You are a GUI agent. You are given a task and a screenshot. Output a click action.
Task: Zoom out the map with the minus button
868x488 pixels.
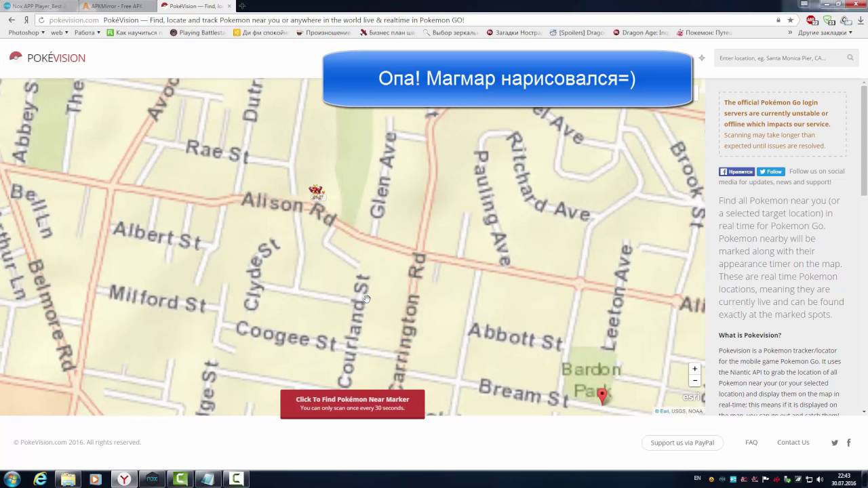coord(694,381)
